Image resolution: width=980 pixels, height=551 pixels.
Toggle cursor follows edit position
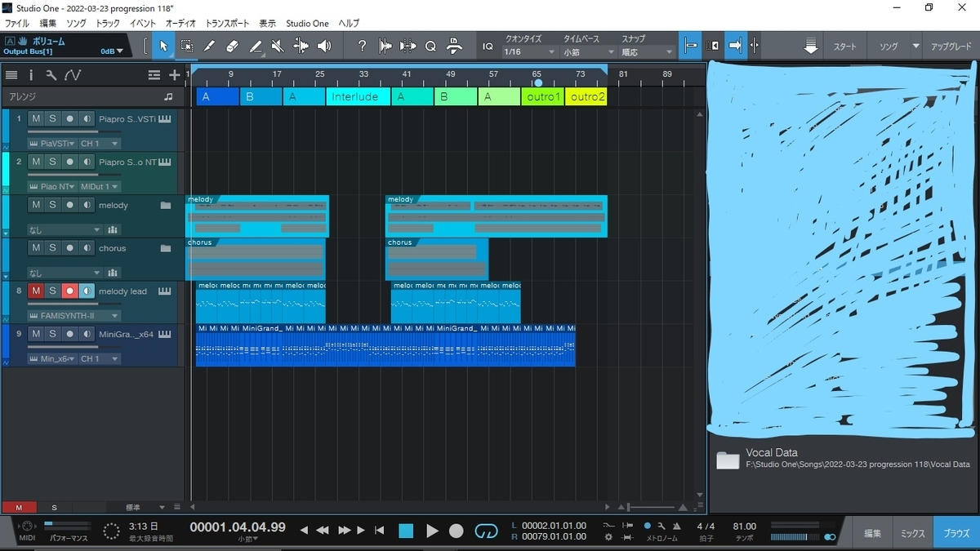[x=754, y=47]
